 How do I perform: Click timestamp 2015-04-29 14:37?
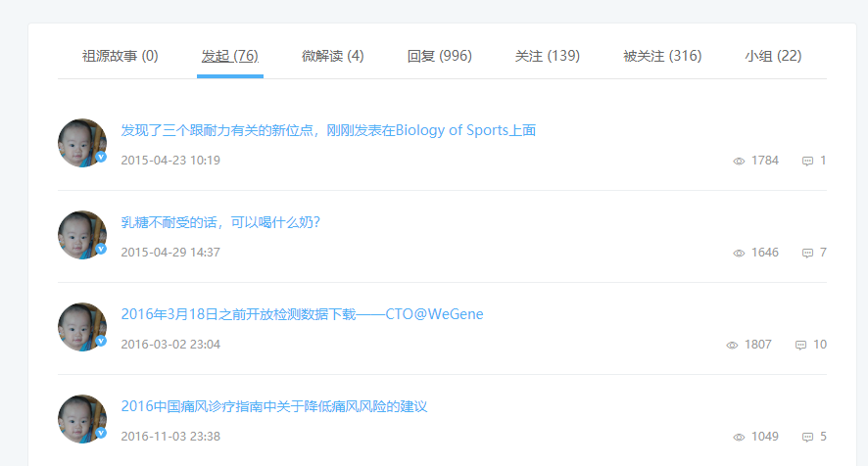(170, 253)
